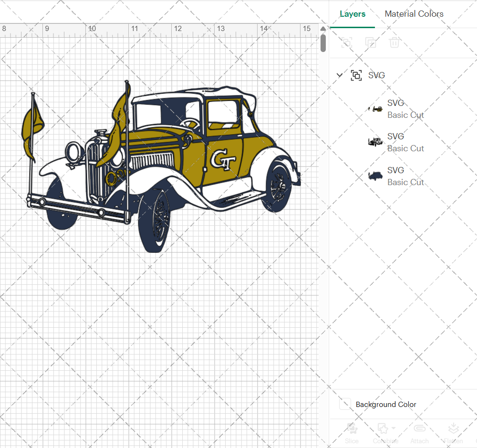This screenshot has height=448, width=477.
Task: Click the Duplicate icon in layers toolbar
Action: [x=370, y=42]
